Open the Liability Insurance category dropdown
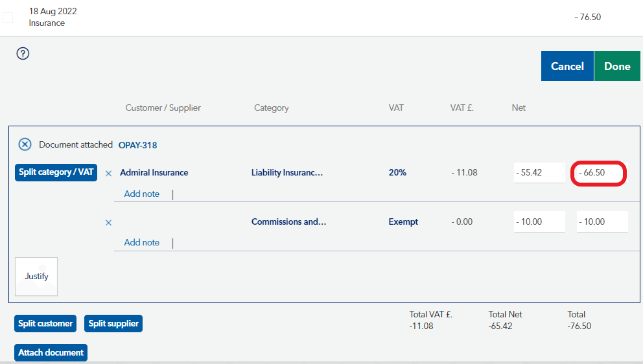 click(x=286, y=173)
